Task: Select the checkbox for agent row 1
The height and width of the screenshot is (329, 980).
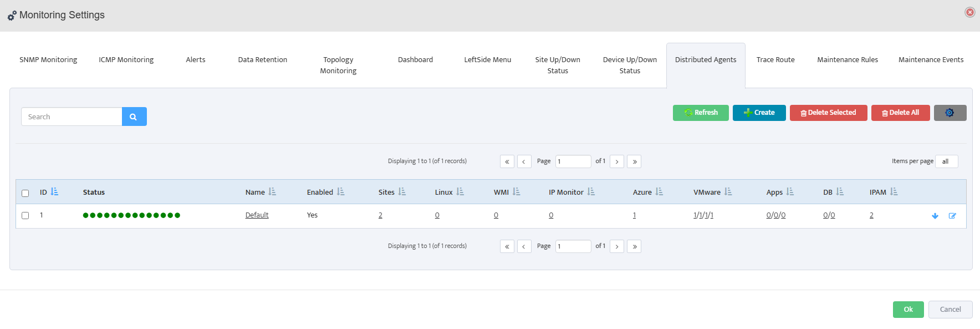Action: (x=25, y=215)
